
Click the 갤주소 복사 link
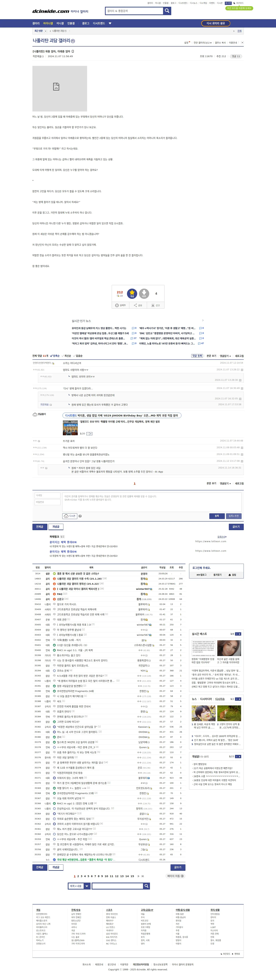pos(220,43)
